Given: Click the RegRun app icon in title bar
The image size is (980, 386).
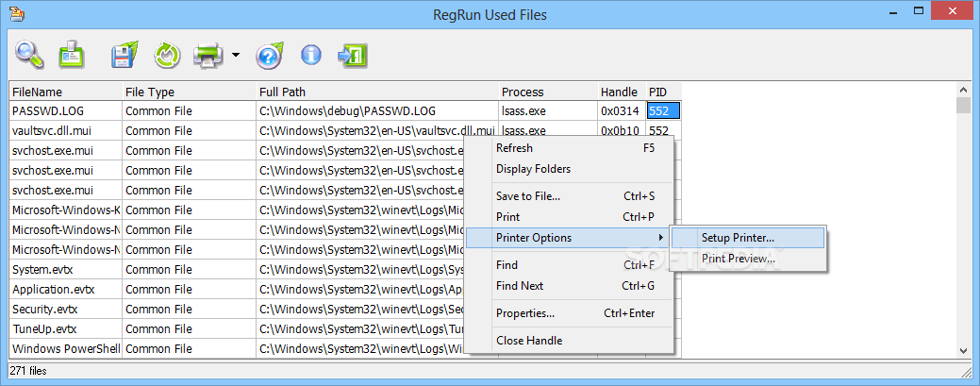Looking at the screenshot, I should tap(16, 13).
